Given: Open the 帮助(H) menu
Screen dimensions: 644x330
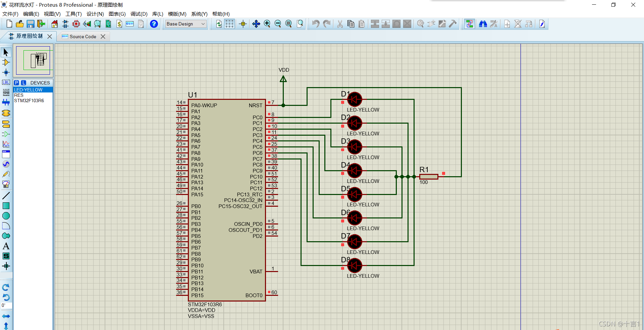Looking at the screenshot, I should (221, 14).
